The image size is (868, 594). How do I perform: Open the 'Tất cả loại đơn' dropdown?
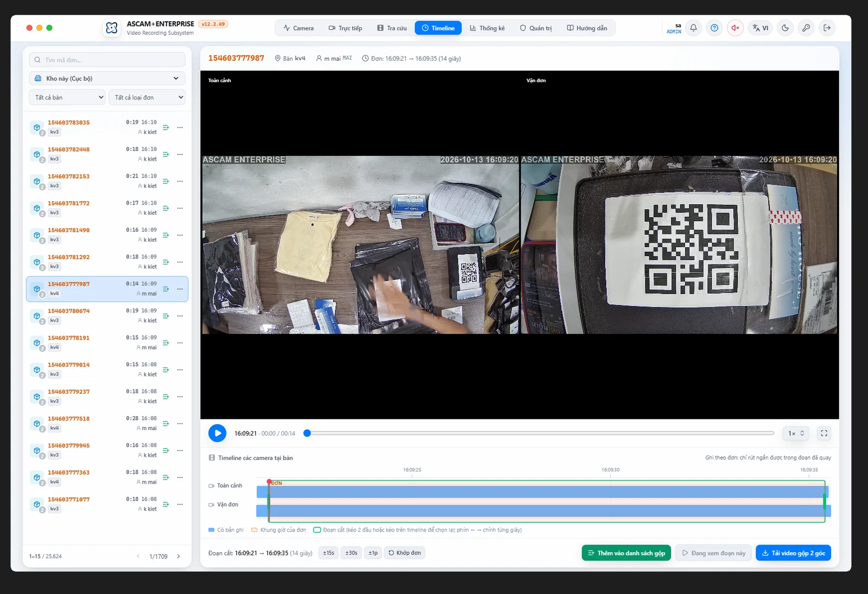[x=147, y=98]
